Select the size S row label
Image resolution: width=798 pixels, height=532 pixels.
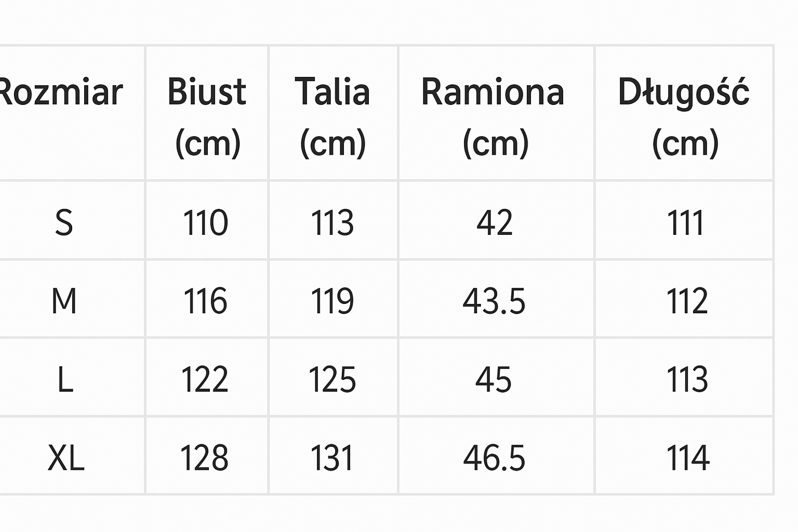click(64, 222)
